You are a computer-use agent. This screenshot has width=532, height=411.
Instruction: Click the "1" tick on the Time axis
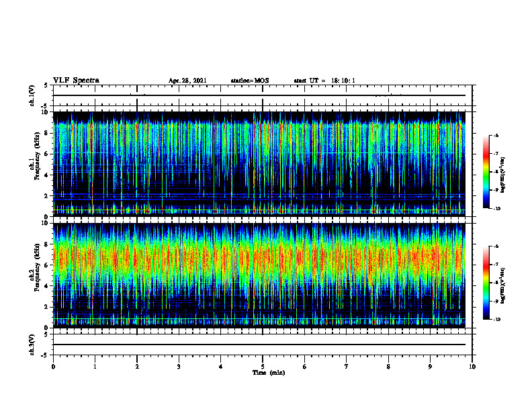click(x=95, y=367)
